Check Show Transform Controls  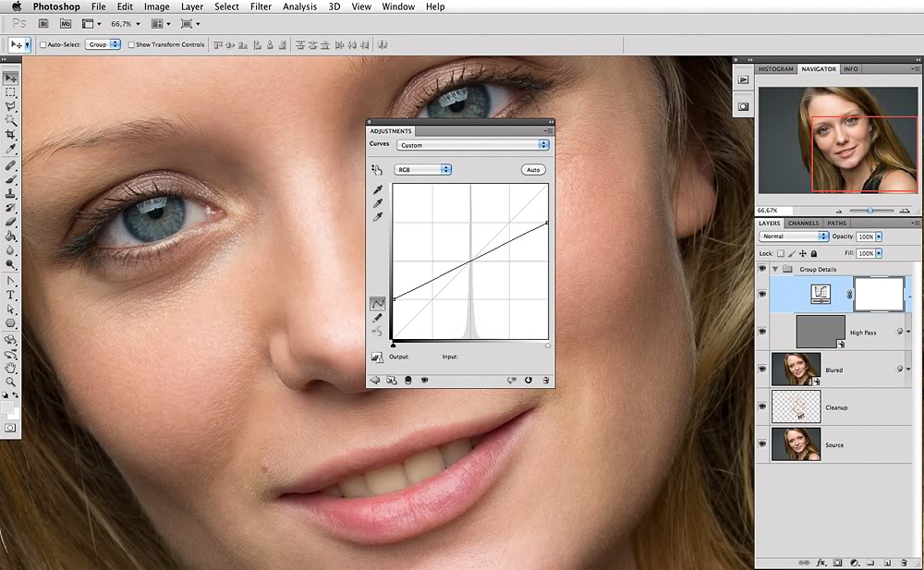(131, 44)
